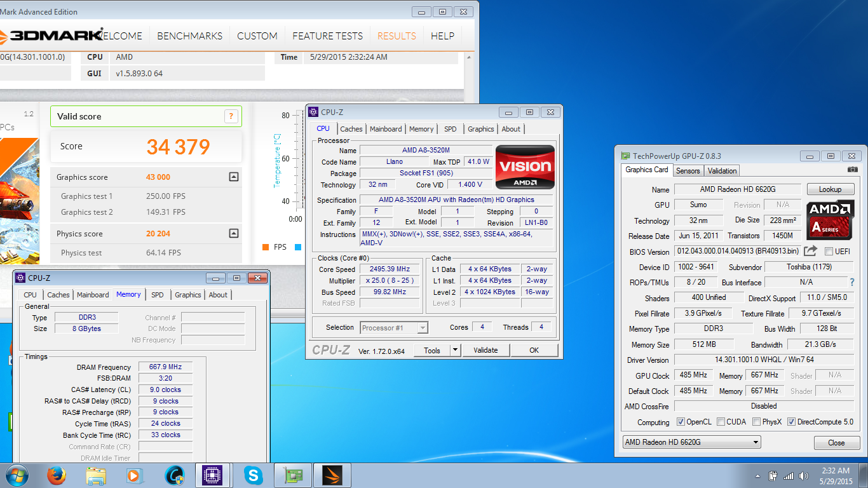Screen dimensions: 868x488
Task: Open the Valid score help question mark
Action: pyautogui.click(x=231, y=116)
